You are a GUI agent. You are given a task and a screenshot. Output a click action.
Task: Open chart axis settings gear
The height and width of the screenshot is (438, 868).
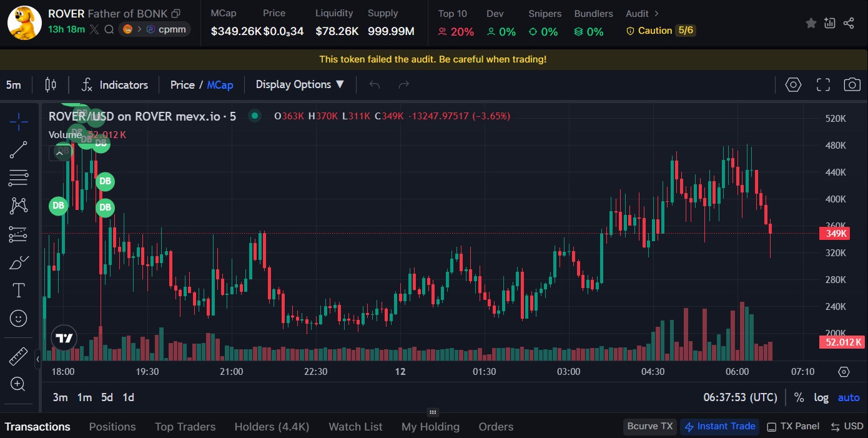pyautogui.click(x=844, y=372)
